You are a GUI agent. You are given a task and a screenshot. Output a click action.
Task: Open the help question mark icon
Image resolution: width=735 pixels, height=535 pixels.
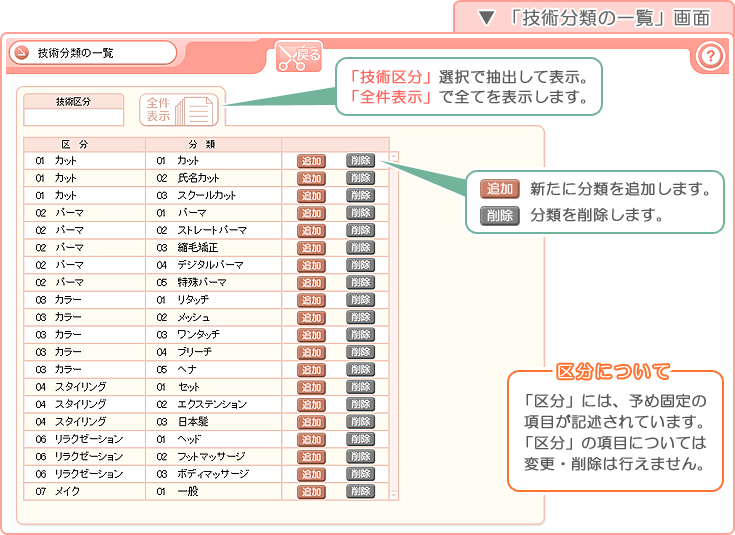coord(708,57)
